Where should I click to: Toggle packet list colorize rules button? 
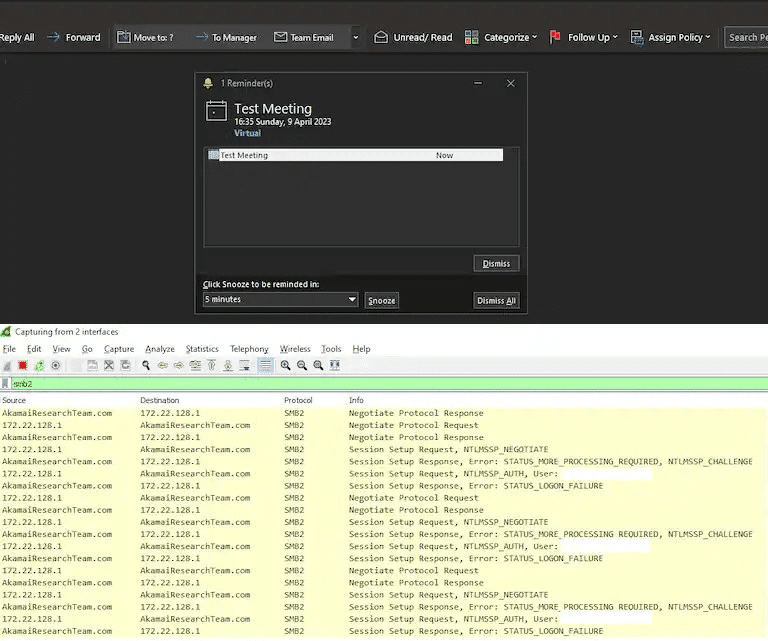pyautogui.click(x=265, y=365)
